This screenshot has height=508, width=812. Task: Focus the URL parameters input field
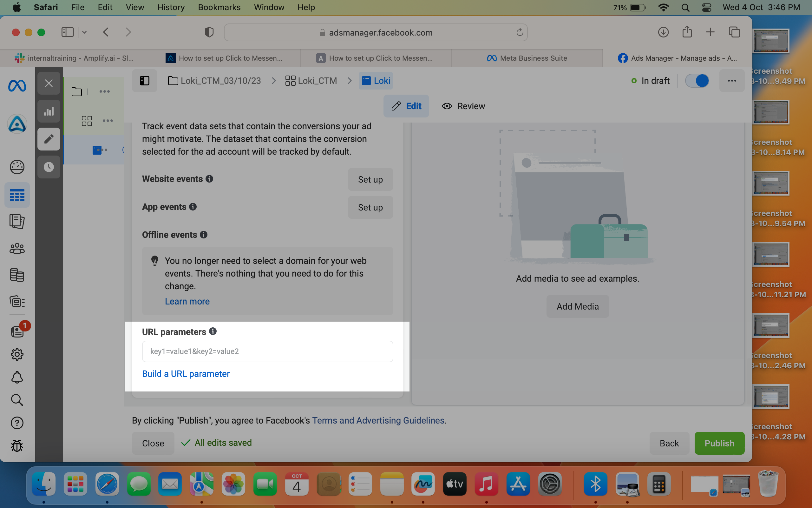267,351
